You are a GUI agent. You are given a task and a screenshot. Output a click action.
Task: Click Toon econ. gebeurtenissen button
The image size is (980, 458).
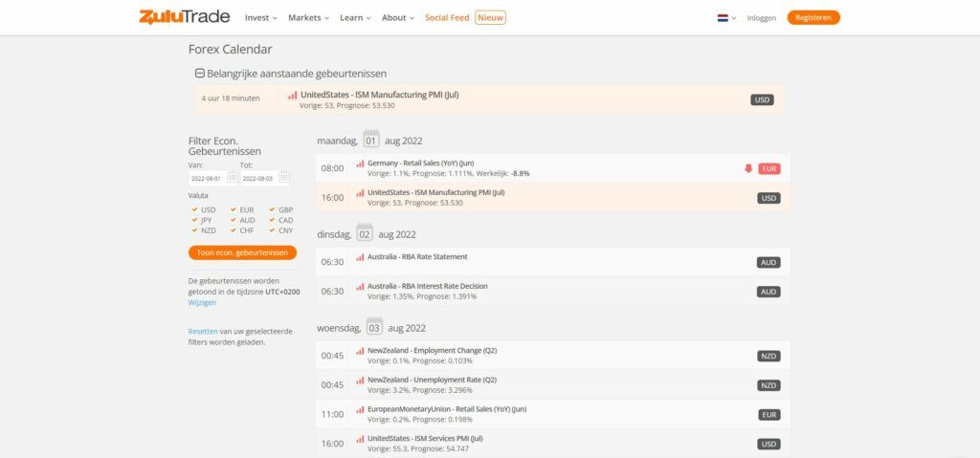(x=242, y=252)
